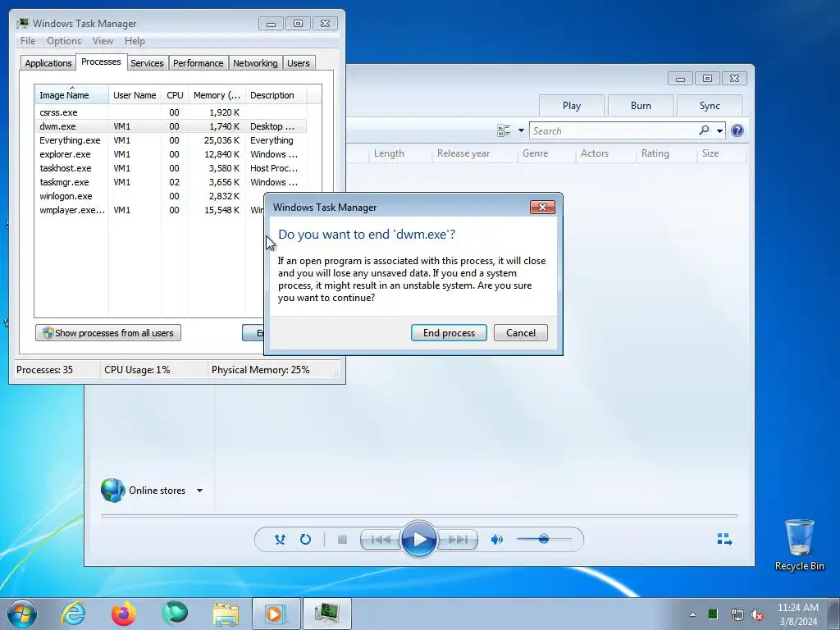Viewport: 840px width, 630px height.
Task: Open media player Help icon
Action: coord(737,130)
